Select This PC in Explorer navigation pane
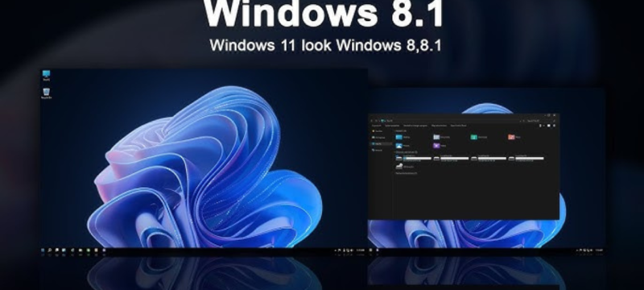Image resolution: width=644 pixels, height=290 pixels. click(382, 143)
